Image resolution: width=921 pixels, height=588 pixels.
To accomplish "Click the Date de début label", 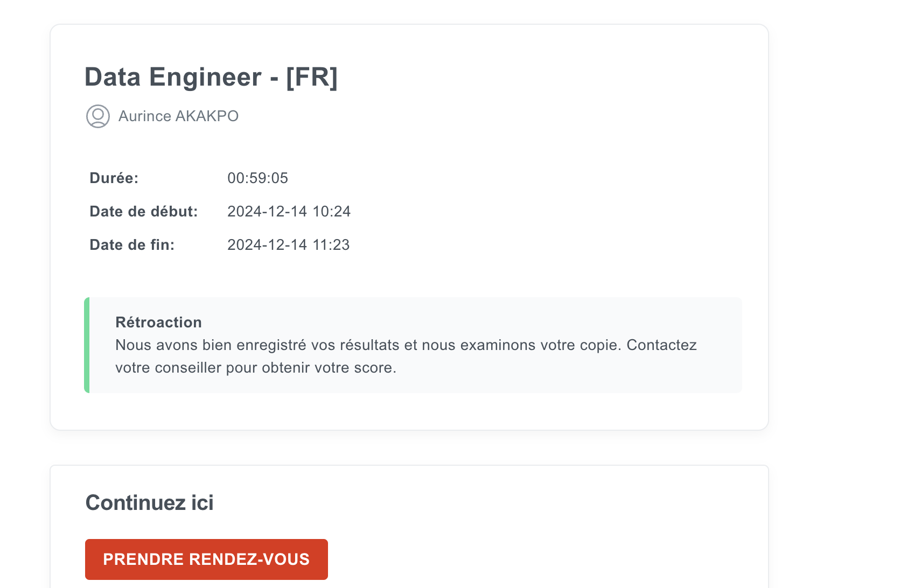I will point(144,212).
